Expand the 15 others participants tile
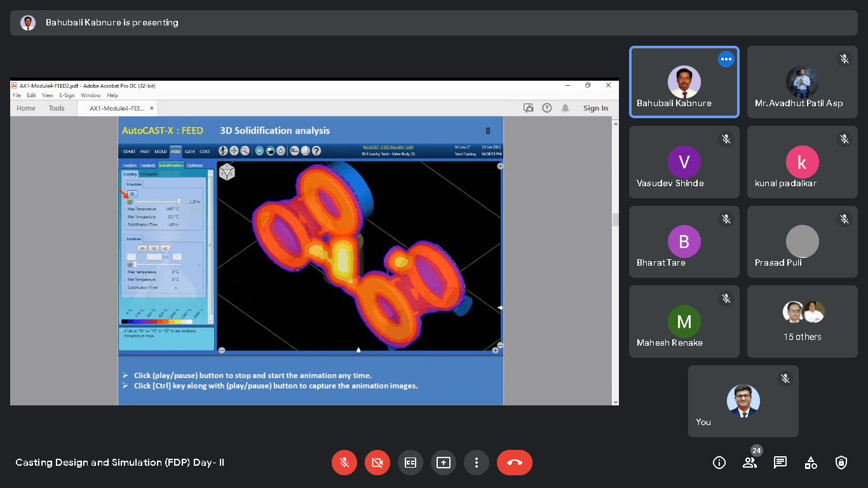Image resolution: width=868 pixels, height=488 pixels. pos(802,322)
